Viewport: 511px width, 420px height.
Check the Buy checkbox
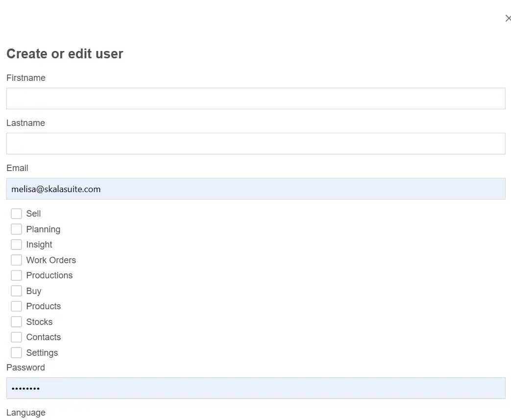[16, 291]
